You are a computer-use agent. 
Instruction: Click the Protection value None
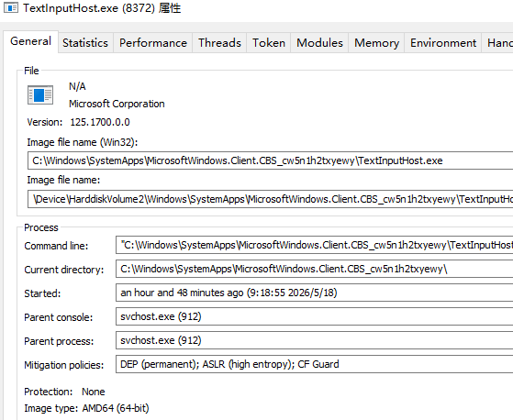[x=94, y=392]
